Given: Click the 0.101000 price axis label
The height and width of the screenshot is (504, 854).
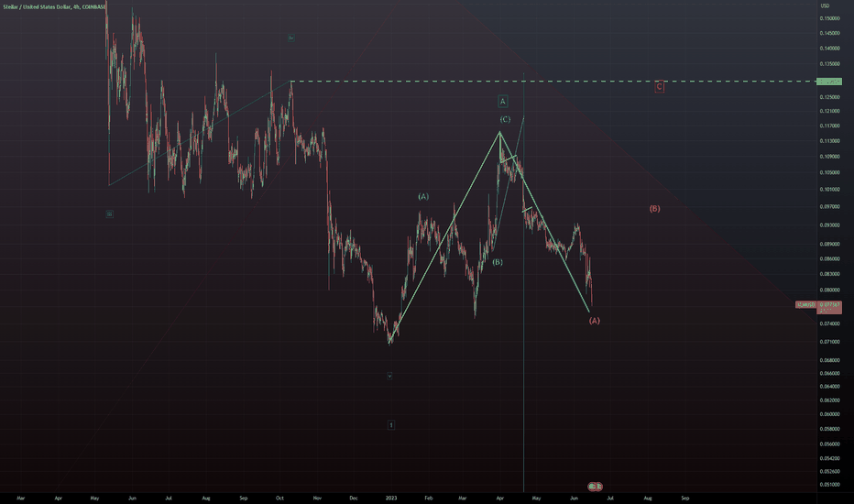Looking at the screenshot, I should tap(829, 190).
